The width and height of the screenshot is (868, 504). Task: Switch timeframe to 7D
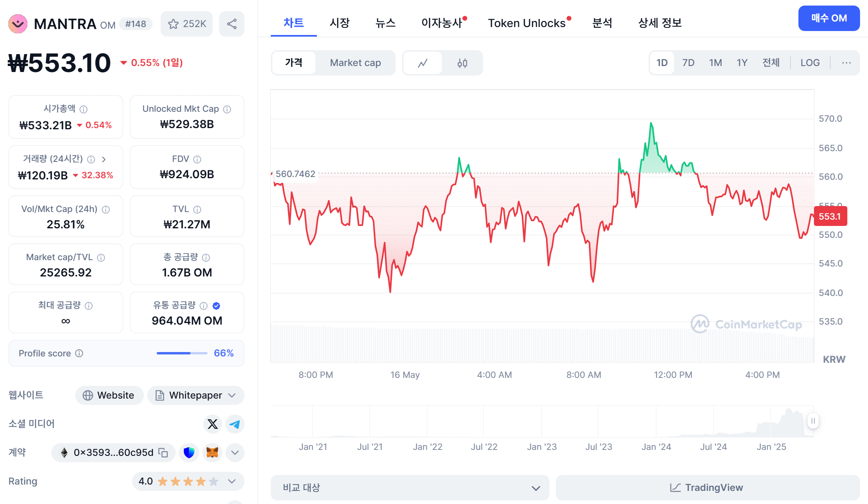pyautogui.click(x=688, y=62)
